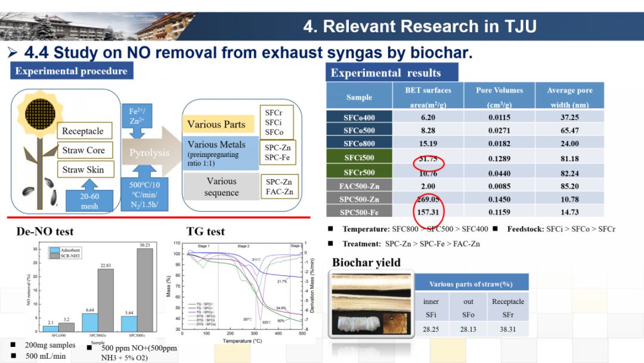Click the 'De-NO test' heading
The image size is (644, 363).
45,232
